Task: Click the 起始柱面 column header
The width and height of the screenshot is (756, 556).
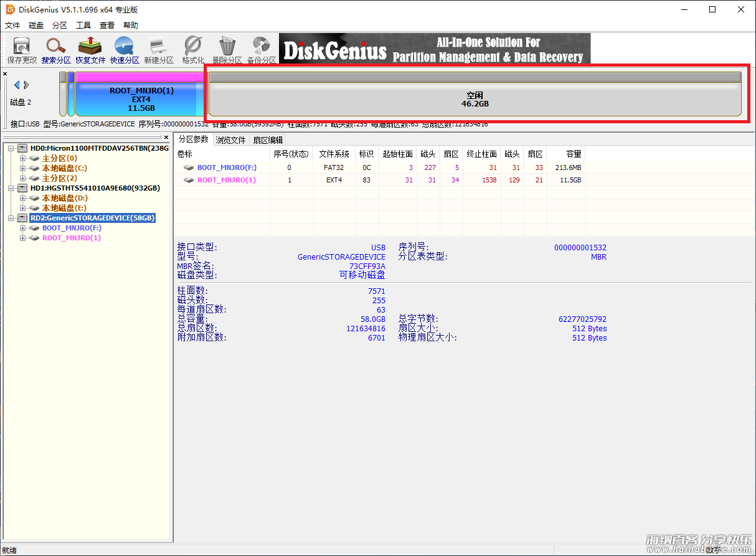Action: (398, 154)
